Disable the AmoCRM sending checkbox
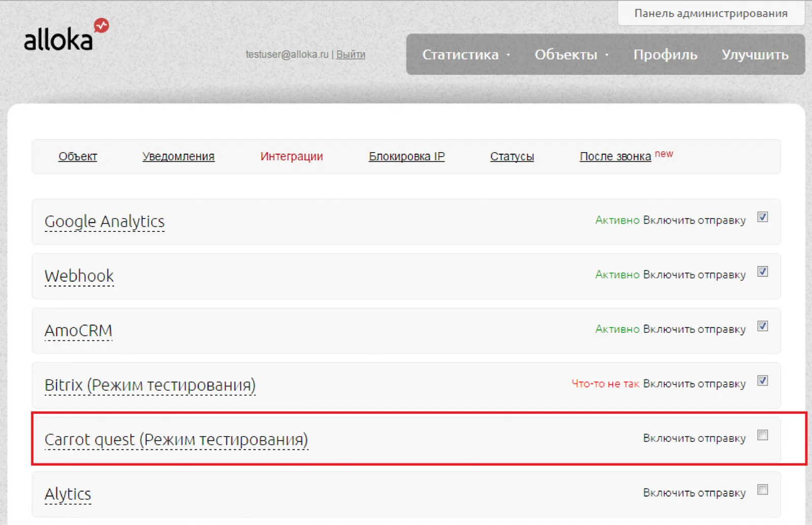 click(x=762, y=326)
